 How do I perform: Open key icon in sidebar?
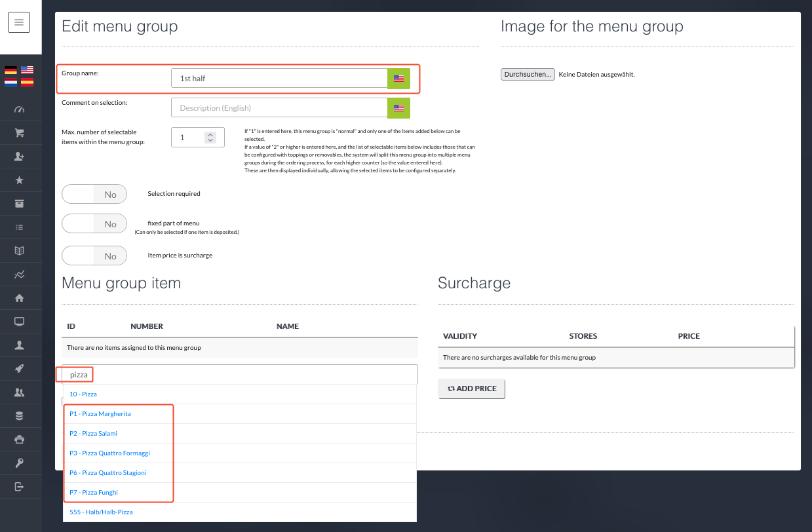pos(19,463)
